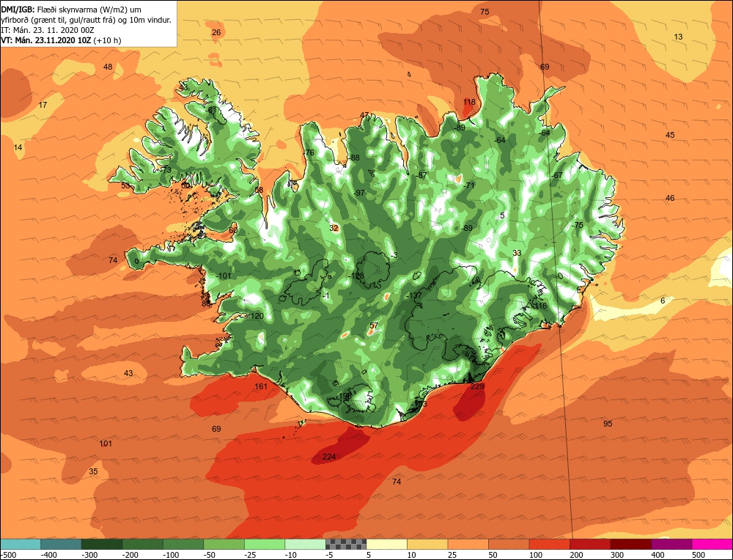Click the '500' legend scale label
The image size is (733, 560).
pos(699,555)
